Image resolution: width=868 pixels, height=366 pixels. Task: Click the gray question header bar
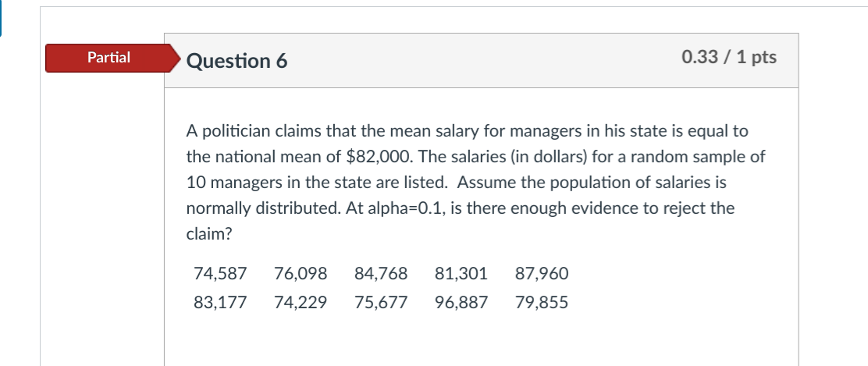click(481, 60)
